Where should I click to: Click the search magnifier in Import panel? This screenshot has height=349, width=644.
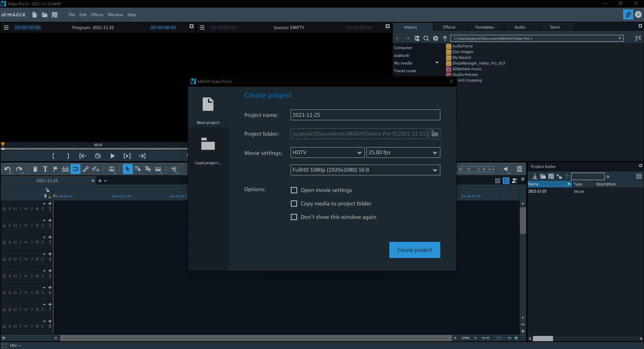tap(426, 38)
